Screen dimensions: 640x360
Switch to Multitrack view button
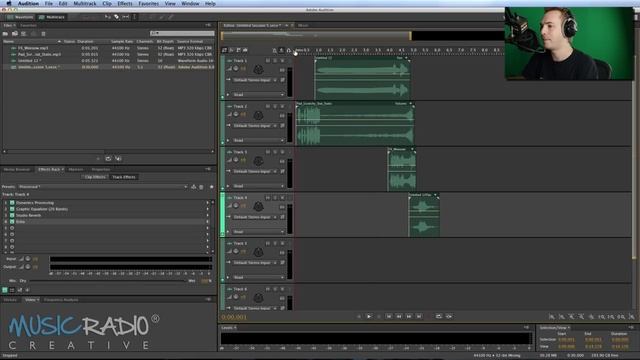(51, 17)
